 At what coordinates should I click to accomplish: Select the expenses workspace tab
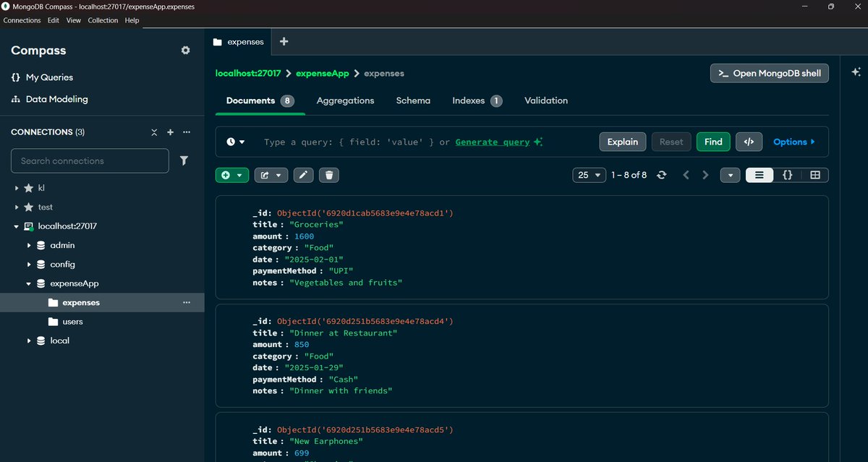click(x=239, y=42)
